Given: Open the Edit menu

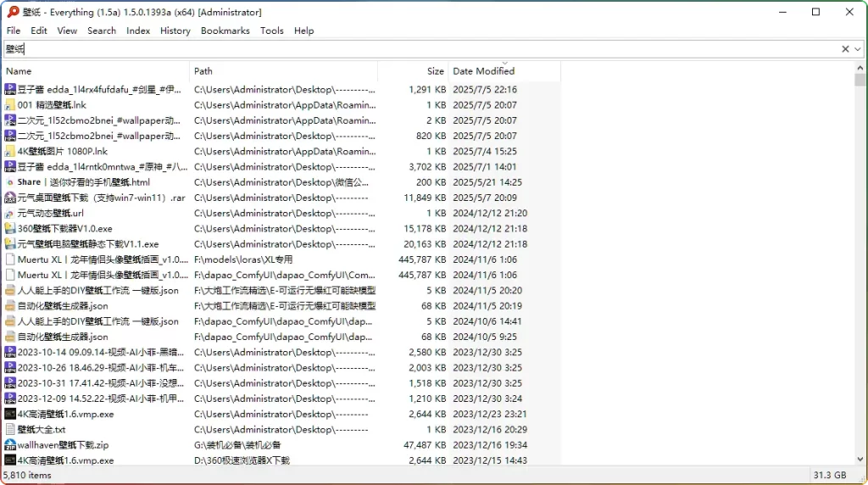Looking at the screenshot, I should [x=39, y=31].
